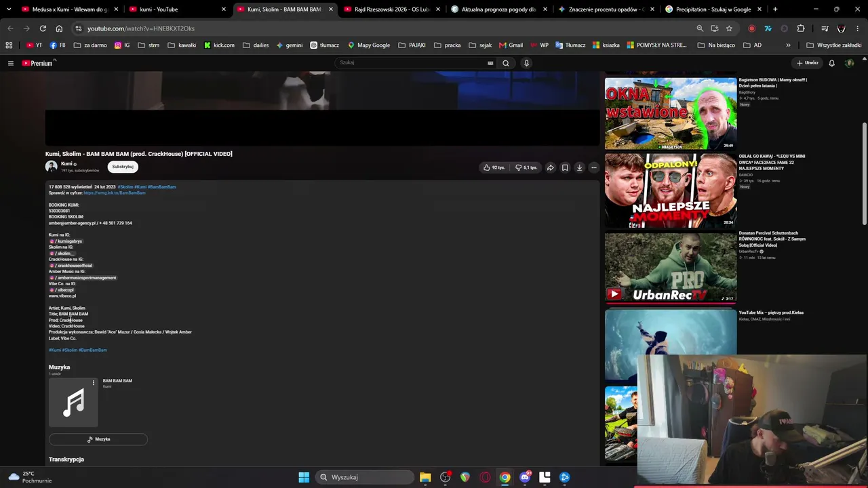The height and width of the screenshot is (488, 868).
Task: Open the ambermusicsportmanagement Instagram link
Action: pyautogui.click(x=83, y=278)
